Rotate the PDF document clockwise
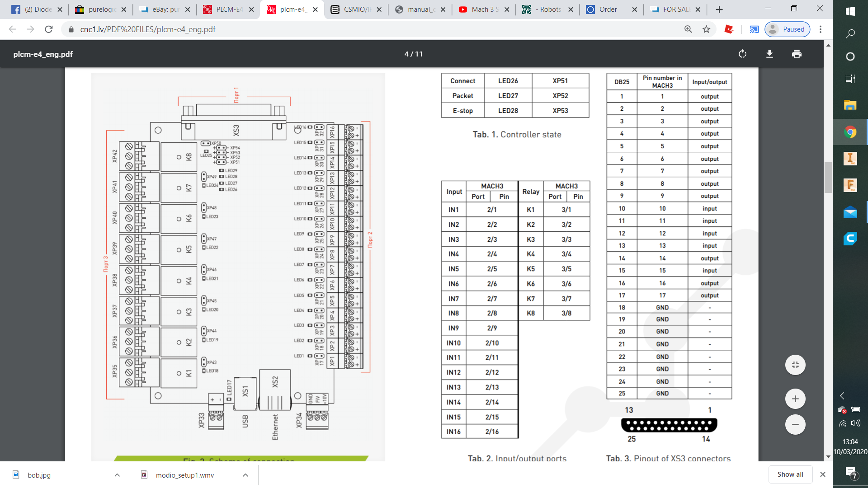 coord(742,54)
